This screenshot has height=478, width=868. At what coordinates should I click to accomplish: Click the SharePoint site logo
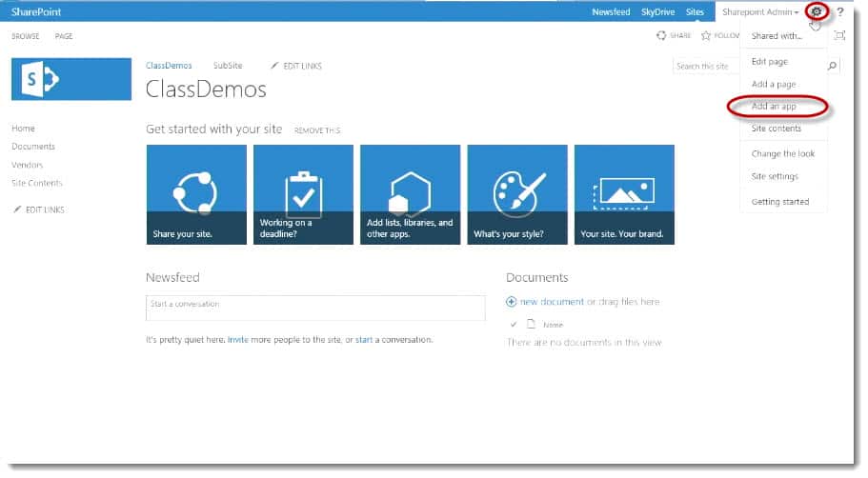click(71, 79)
